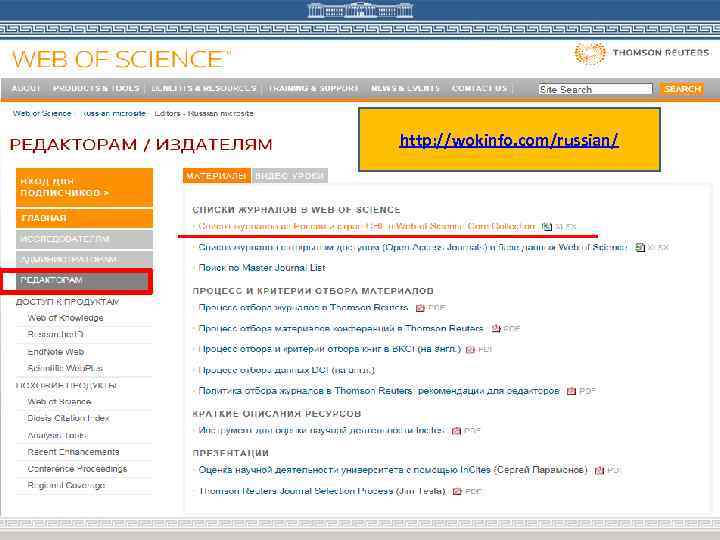Open Процесс отбора материалов конференций link
Screen dimensions: 720x540
(x=341, y=329)
